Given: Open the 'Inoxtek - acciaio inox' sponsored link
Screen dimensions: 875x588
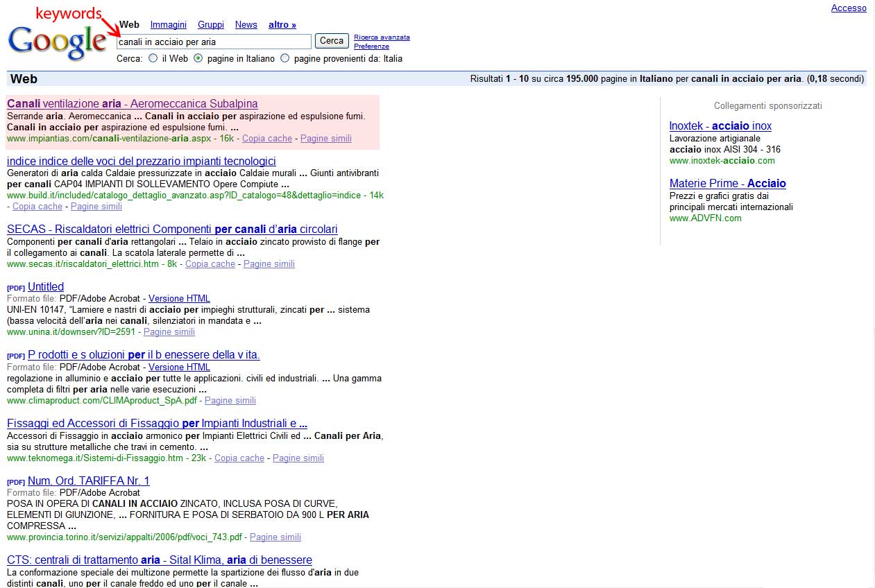Looking at the screenshot, I should [x=720, y=126].
